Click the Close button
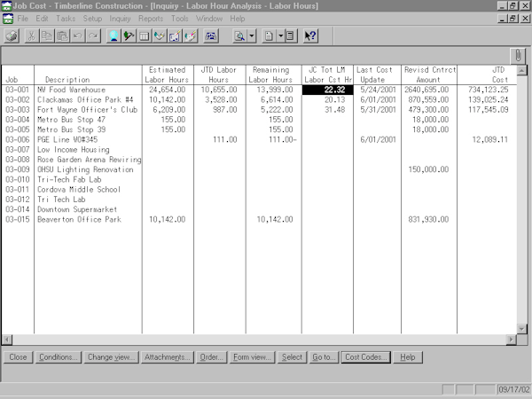Screen dimensions: 532x399 [x=18, y=357]
